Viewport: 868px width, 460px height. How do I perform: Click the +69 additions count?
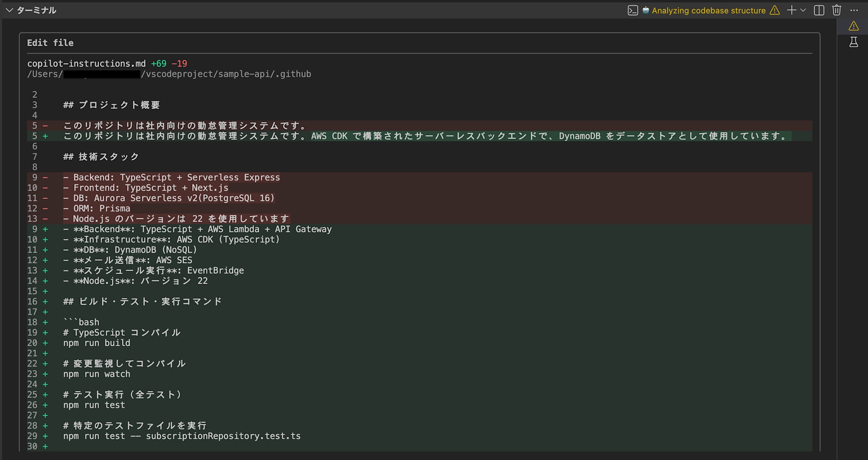pyautogui.click(x=158, y=63)
